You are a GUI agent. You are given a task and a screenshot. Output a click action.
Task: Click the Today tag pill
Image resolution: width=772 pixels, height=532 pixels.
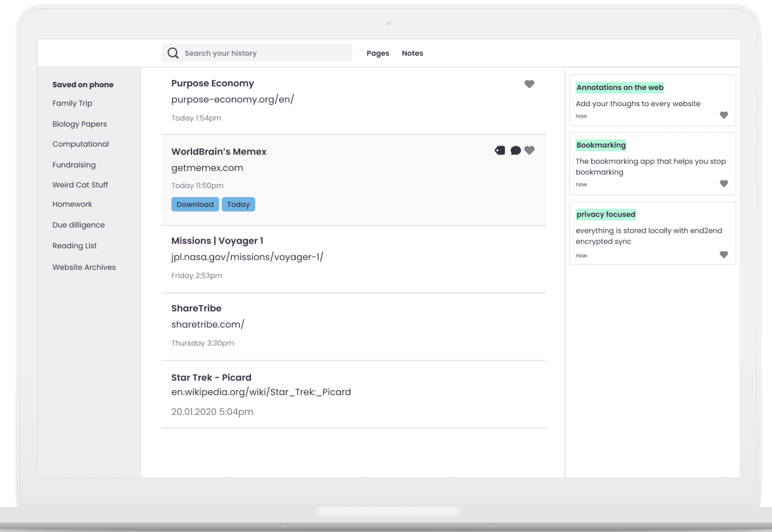238,204
